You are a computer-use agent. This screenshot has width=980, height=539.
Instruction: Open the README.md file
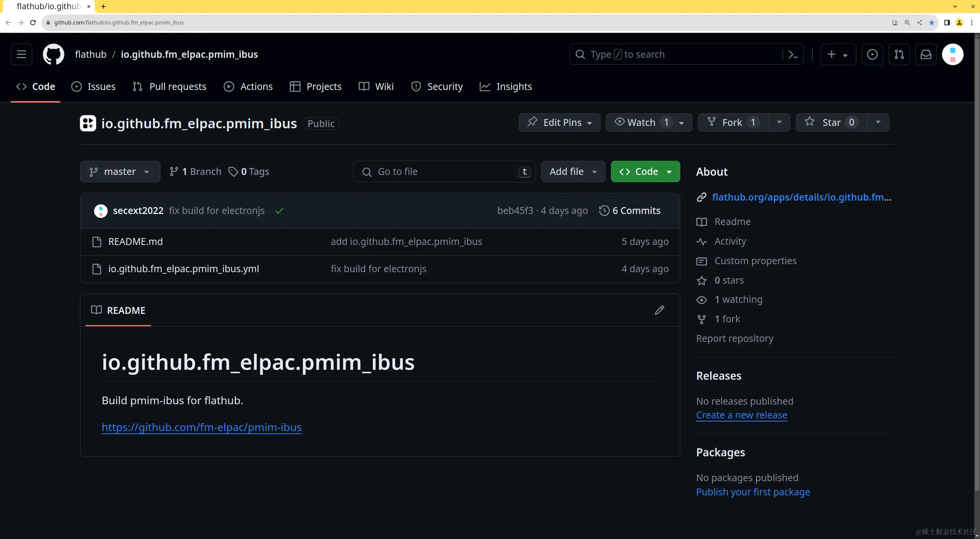[x=136, y=242]
